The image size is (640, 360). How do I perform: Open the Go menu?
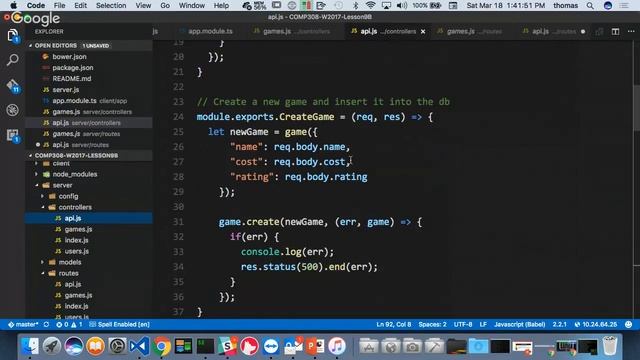(165, 5)
